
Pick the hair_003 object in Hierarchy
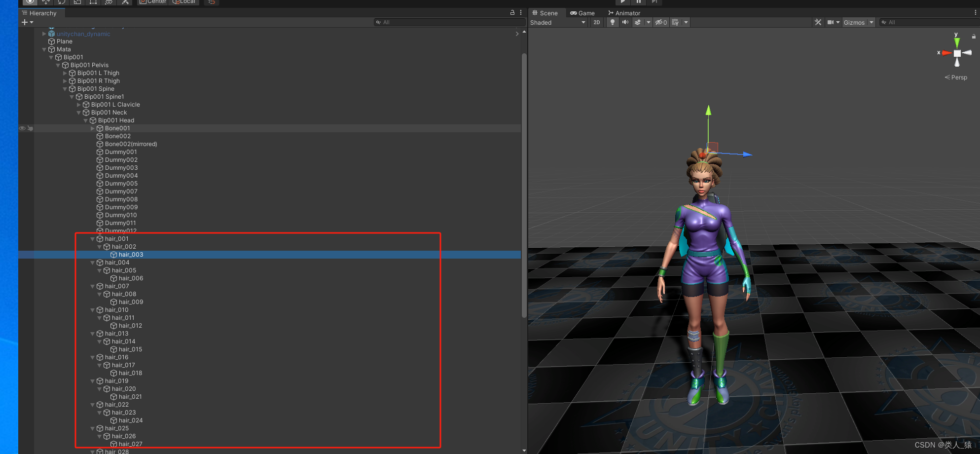click(x=131, y=255)
